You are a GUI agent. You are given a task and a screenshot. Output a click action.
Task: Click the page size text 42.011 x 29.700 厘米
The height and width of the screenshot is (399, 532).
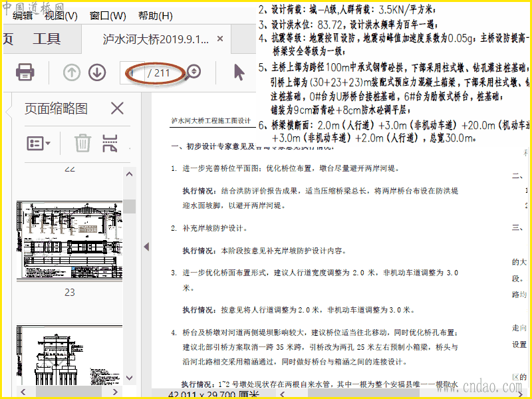(213, 395)
